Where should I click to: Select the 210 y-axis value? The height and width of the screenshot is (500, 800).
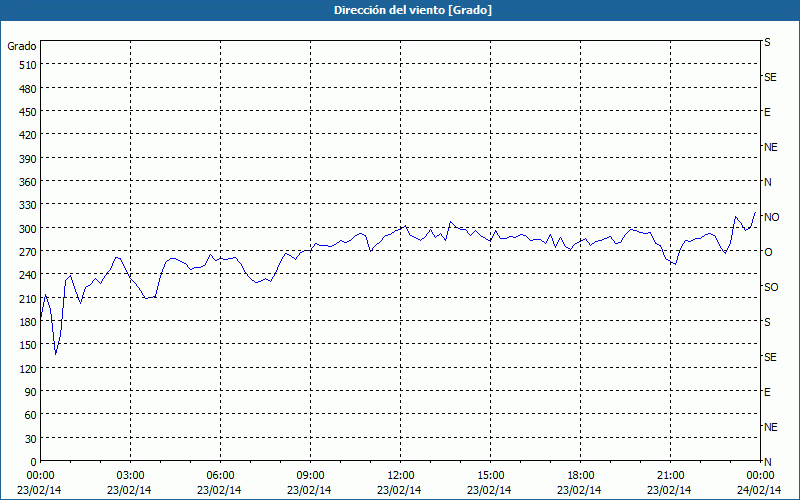pos(28,299)
